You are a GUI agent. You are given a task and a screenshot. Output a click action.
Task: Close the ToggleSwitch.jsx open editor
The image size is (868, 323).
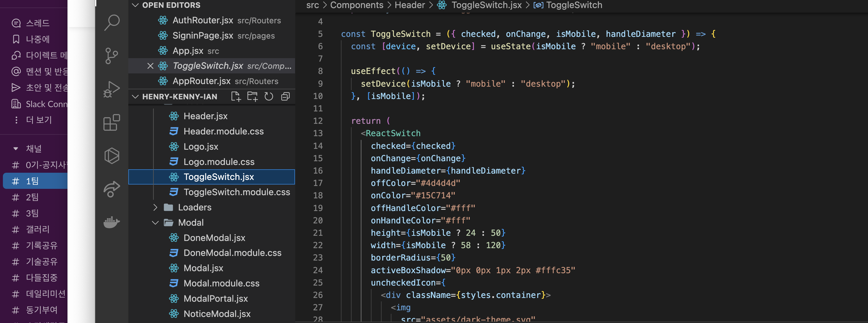[150, 66]
